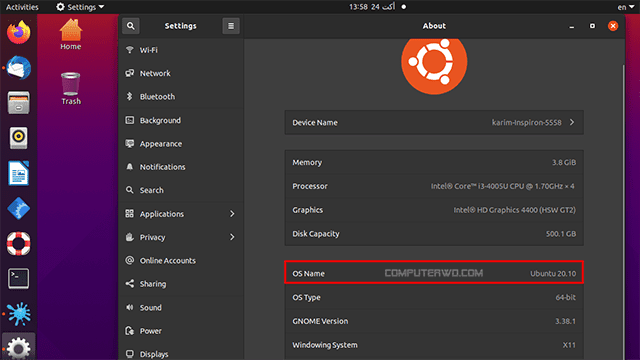
Task: Open the blue splash dock application
Action: tap(18, 314)
